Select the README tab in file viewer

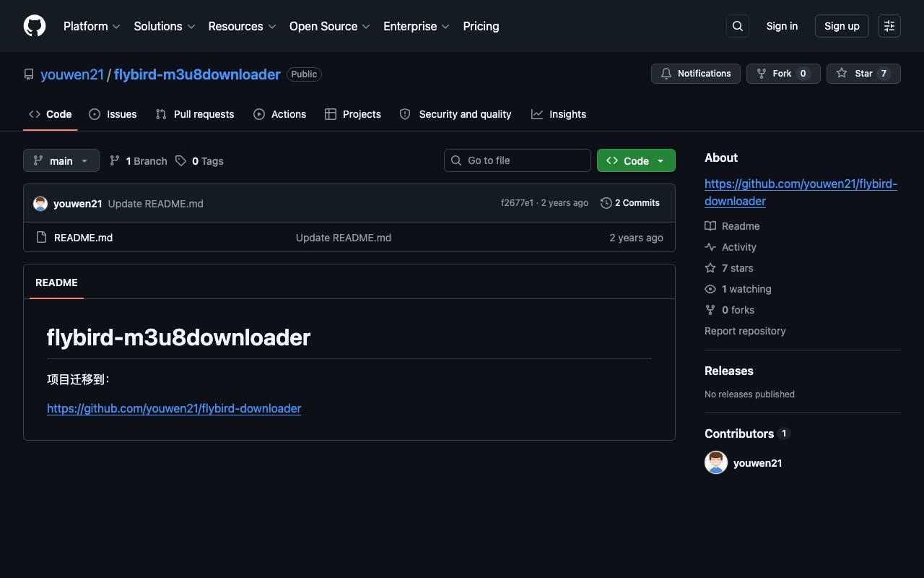pos(56,282)
